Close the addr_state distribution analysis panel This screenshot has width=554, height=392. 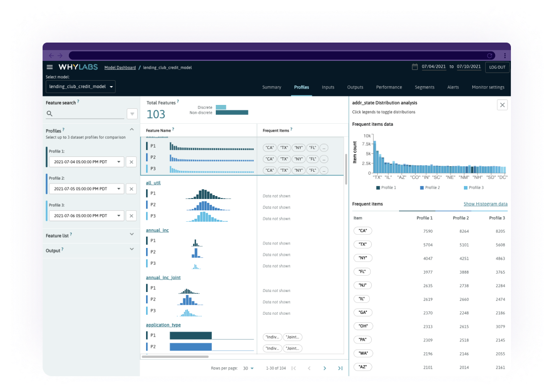point(502,104)
